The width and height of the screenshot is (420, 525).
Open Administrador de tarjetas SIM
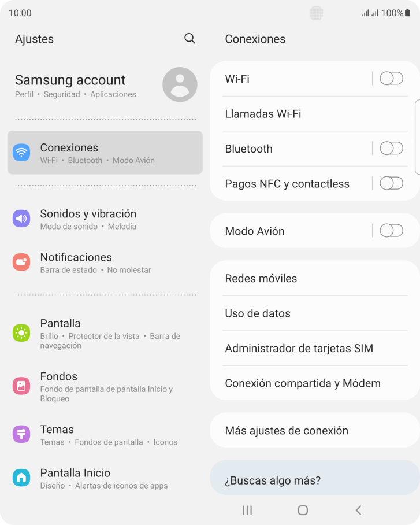point(315,348)
